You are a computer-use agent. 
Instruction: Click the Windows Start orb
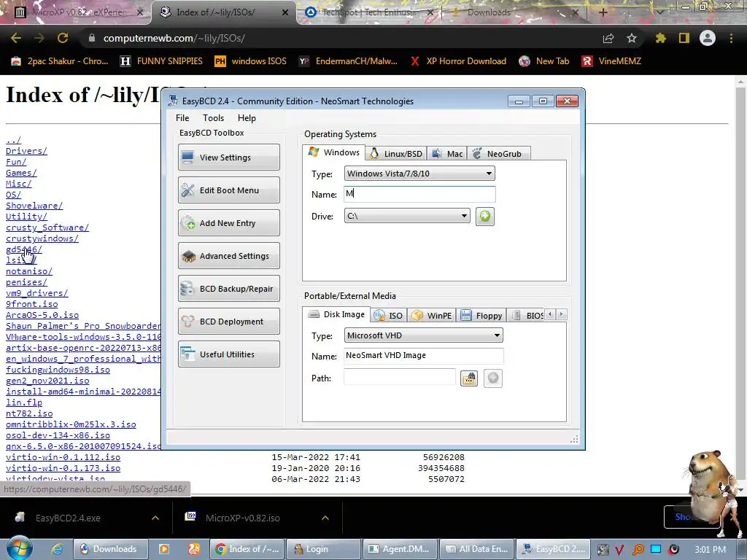point(18,548)
